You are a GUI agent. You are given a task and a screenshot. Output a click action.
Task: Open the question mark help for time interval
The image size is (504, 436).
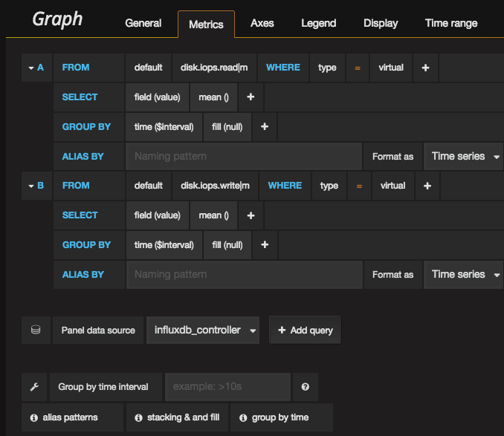click(x=305, y=387)
